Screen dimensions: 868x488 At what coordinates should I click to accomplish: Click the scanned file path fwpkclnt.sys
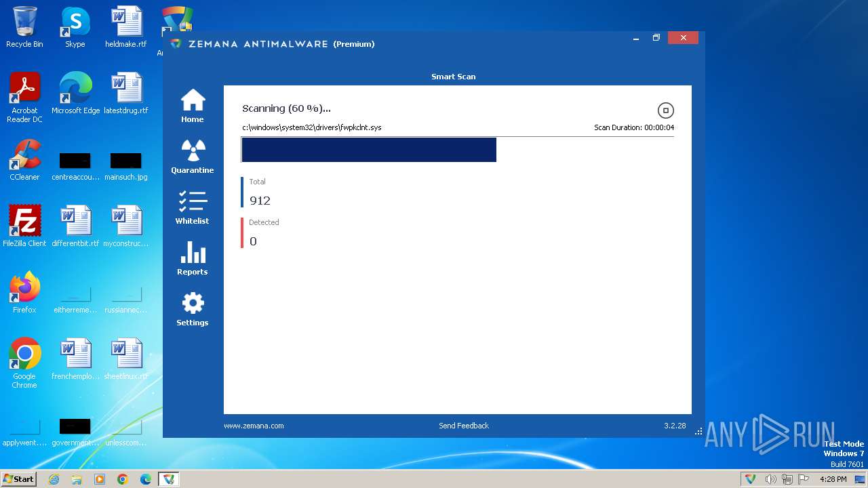pos(312,127)
